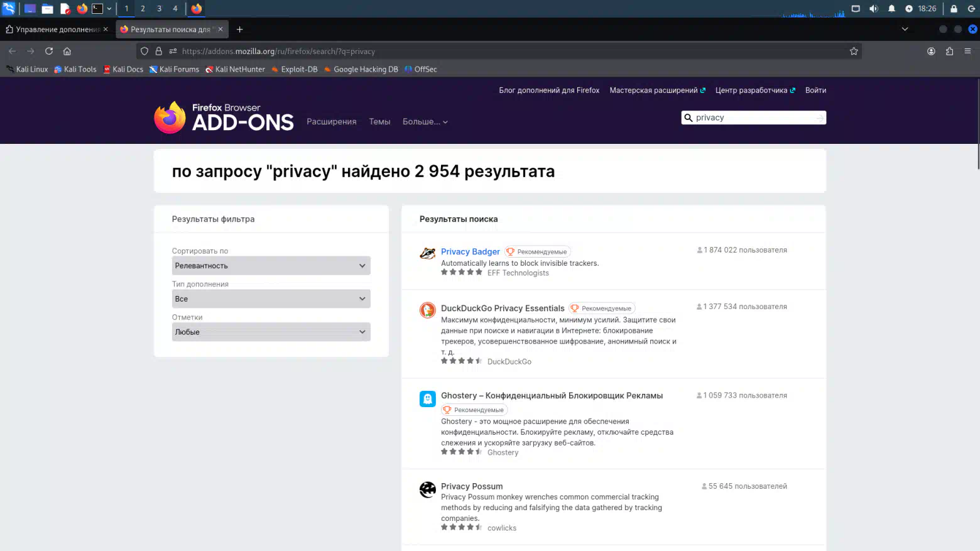Open Центр разработчика link

755,90
